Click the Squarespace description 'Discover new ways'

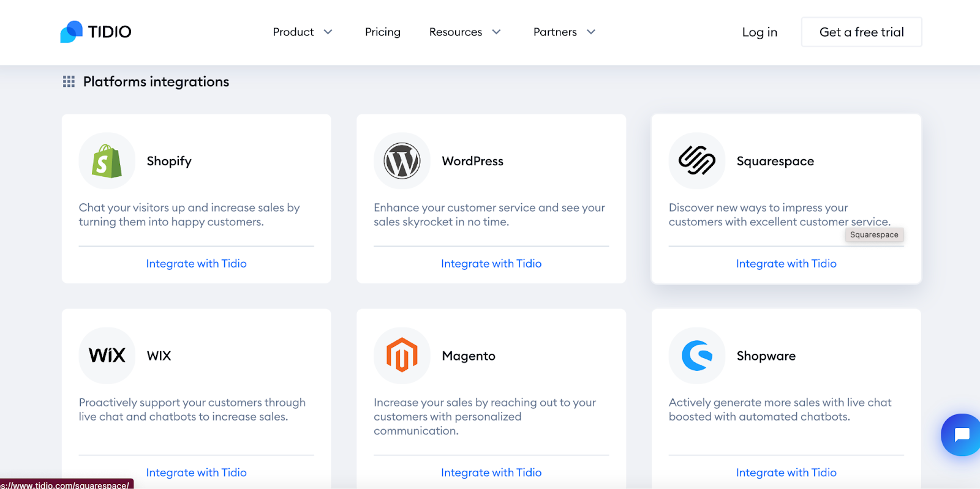pos(780,215)
